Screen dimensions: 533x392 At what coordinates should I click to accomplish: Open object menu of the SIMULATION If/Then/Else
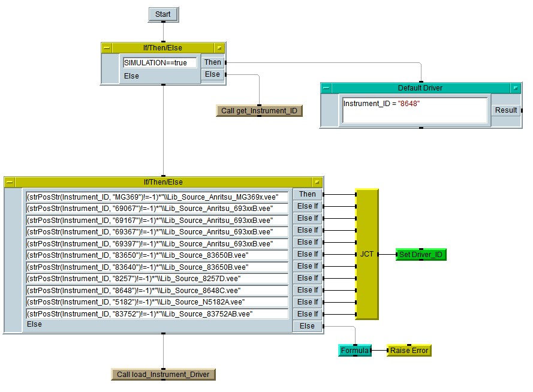pos(107,48)
